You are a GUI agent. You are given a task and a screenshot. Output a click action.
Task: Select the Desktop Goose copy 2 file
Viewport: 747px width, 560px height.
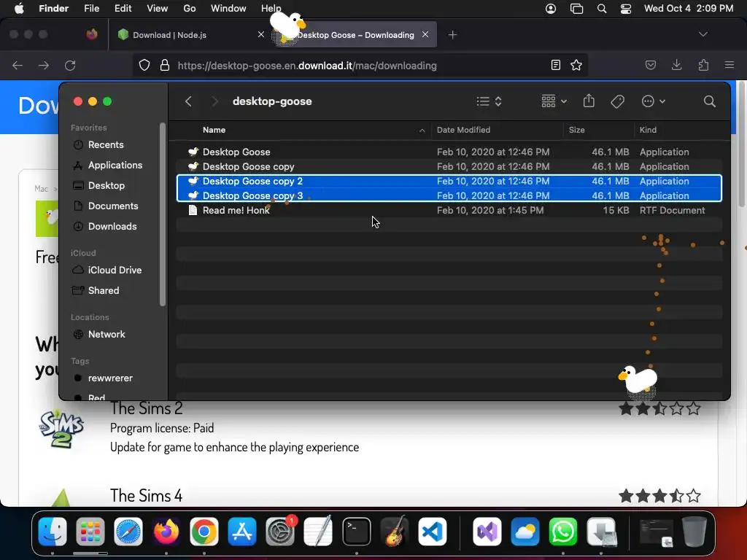[449, 182]
